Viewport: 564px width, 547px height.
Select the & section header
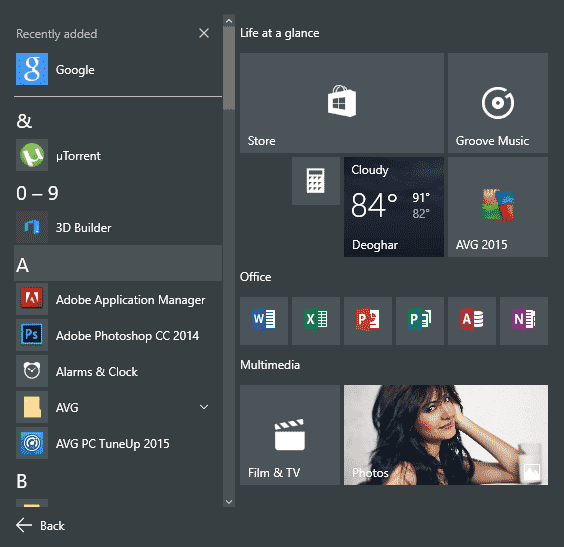tap(24, 121)
